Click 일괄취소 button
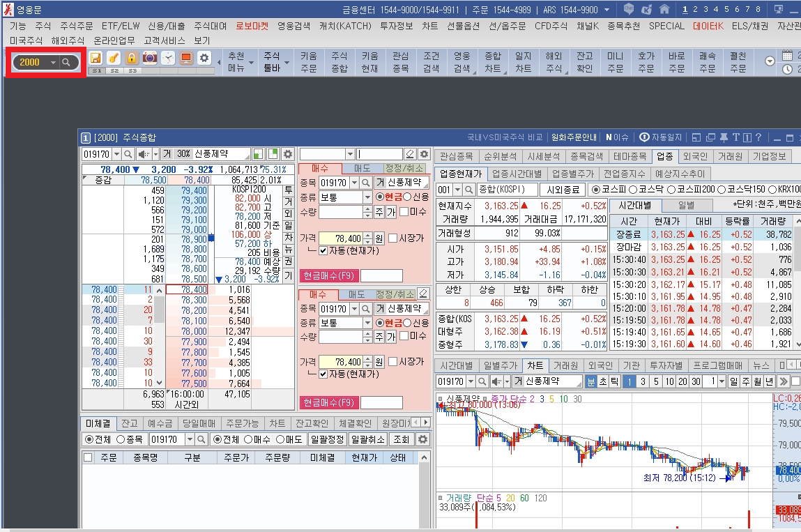Screen dimensions: 801x532 coord(368,439)
